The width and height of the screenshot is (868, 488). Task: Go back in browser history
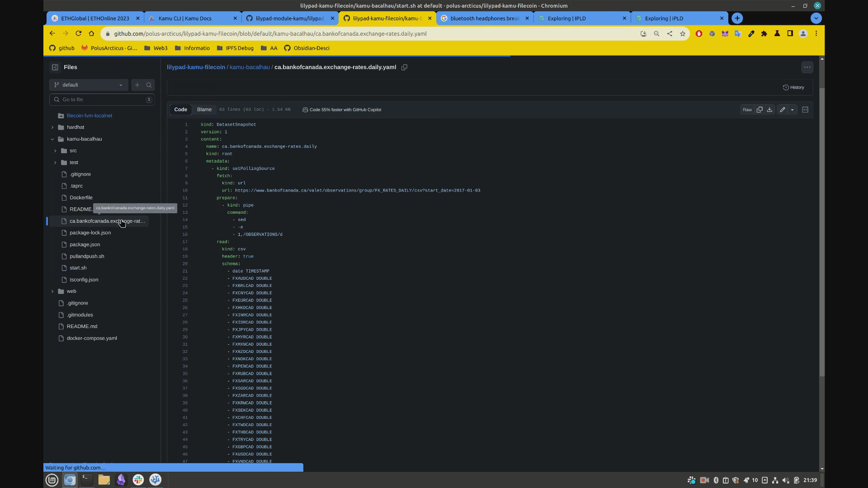pyautogui.click(x=52, y=33)
